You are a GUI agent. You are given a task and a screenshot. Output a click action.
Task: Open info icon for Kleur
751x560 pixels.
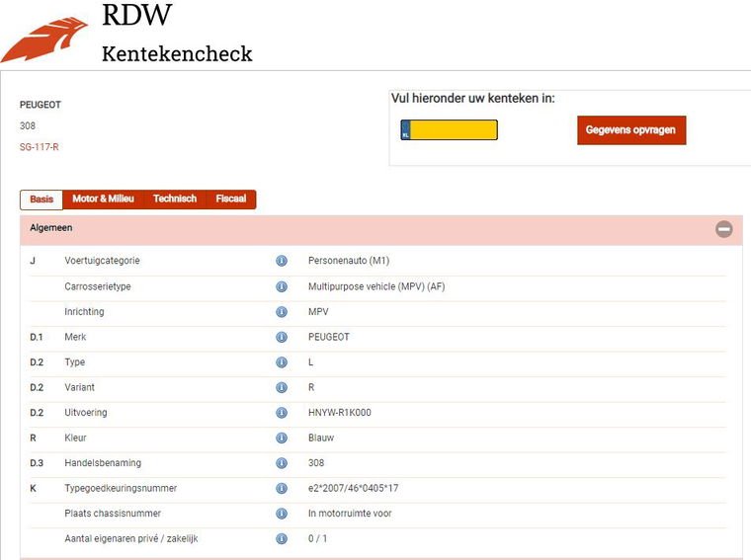coord(282,438)
